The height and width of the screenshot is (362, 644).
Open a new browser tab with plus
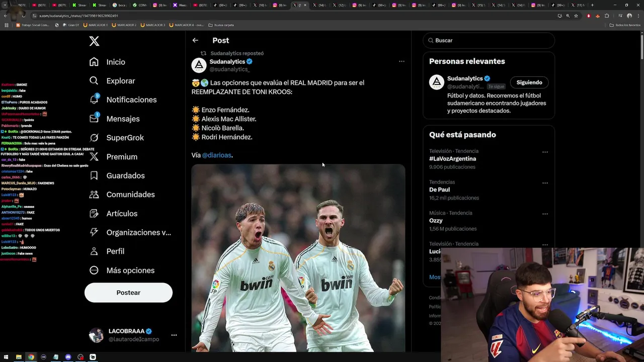(592, 5)
